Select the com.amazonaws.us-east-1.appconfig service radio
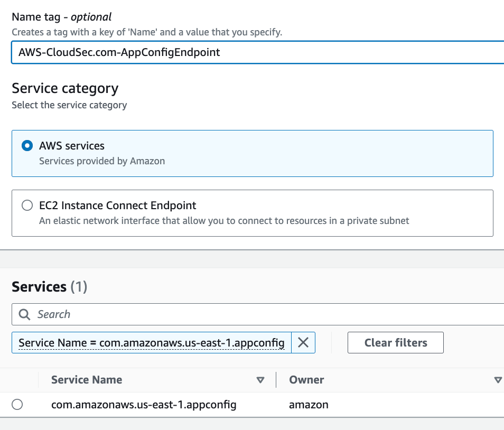The height and width of the screenshot is (430, 504). pos(17,404)
